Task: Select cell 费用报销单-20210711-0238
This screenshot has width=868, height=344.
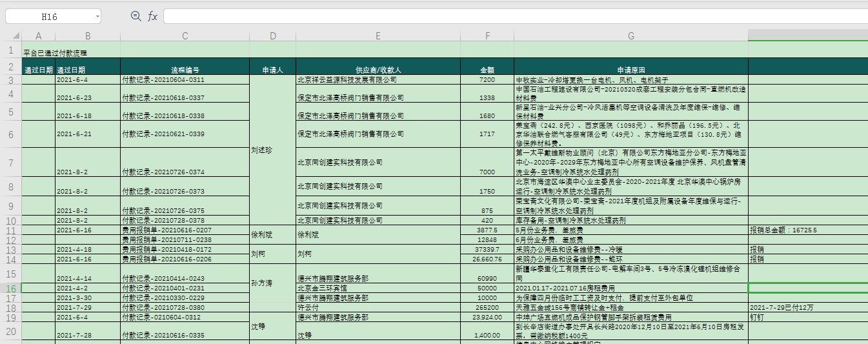Action: 185,239
